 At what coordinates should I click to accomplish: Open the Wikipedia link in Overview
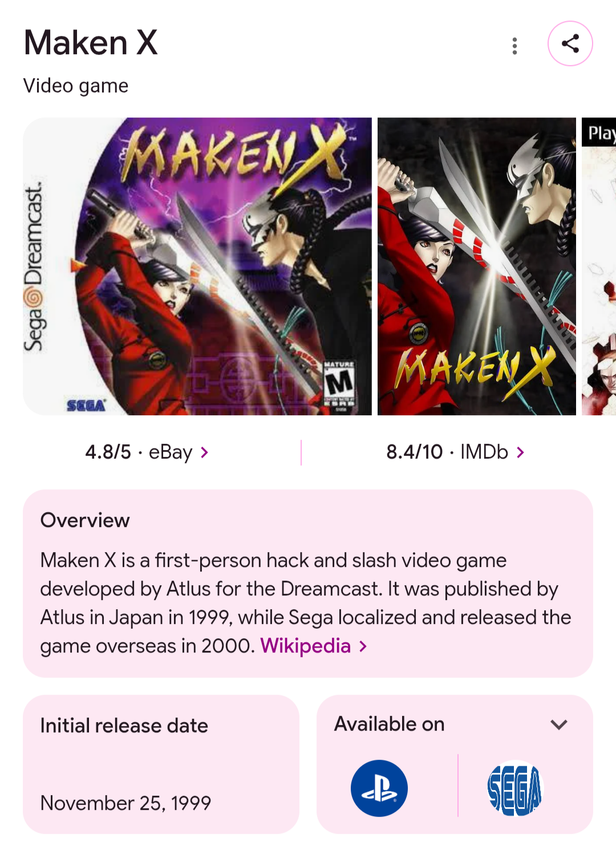305,646
